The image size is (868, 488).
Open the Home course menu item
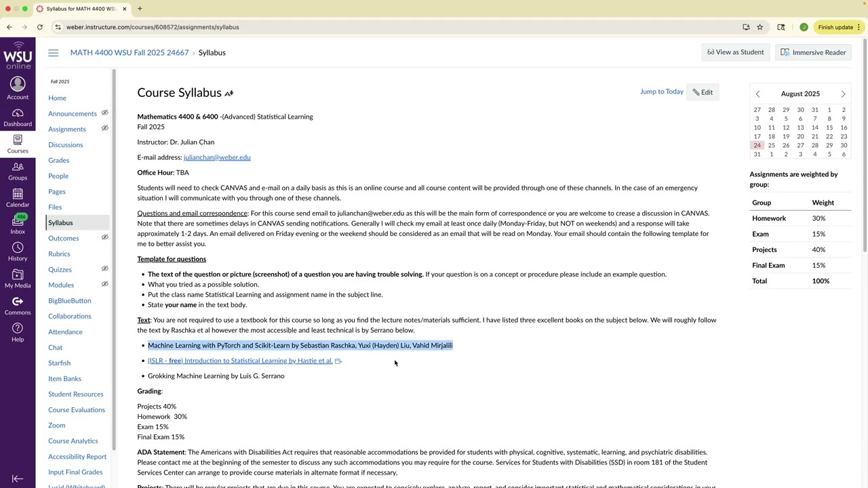pyautogui.click(x=57, y=98)
